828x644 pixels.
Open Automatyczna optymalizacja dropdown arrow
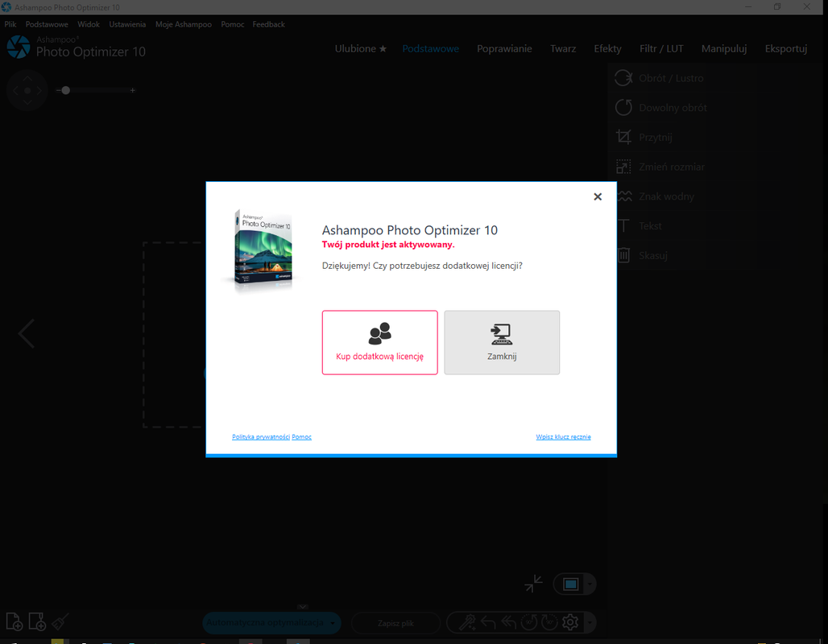pyautogui.click(x=333, y=623)
